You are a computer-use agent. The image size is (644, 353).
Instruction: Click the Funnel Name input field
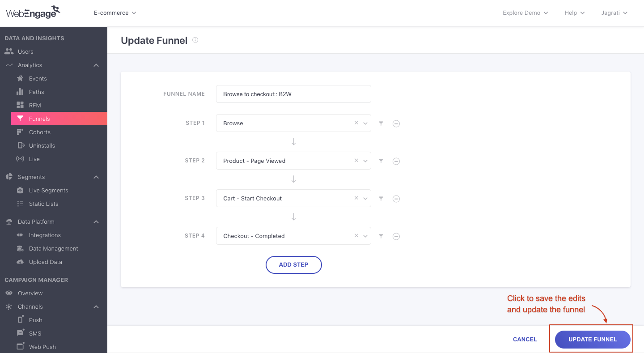point(293,94)
